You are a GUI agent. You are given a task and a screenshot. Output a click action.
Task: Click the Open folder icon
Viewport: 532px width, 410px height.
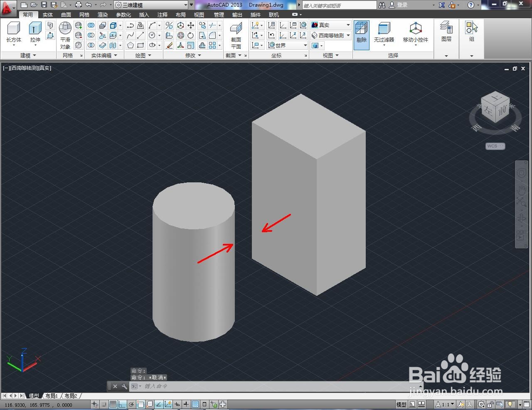(x=34, y=5)
